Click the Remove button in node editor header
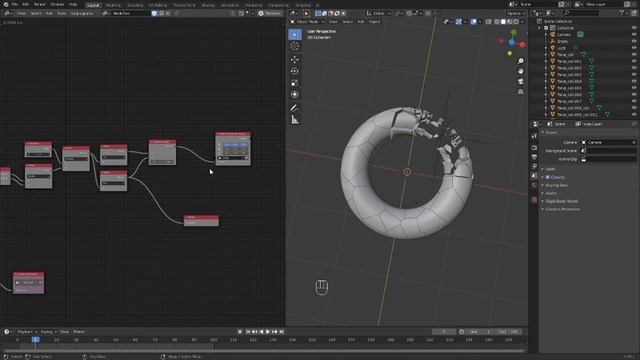The width and height of the screenshot is (640, 360). click(x=270, y=13)
